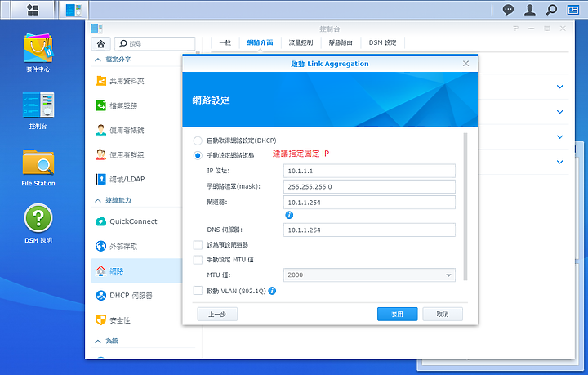
Task: Open File Services in sidebar
Action: 136,105
